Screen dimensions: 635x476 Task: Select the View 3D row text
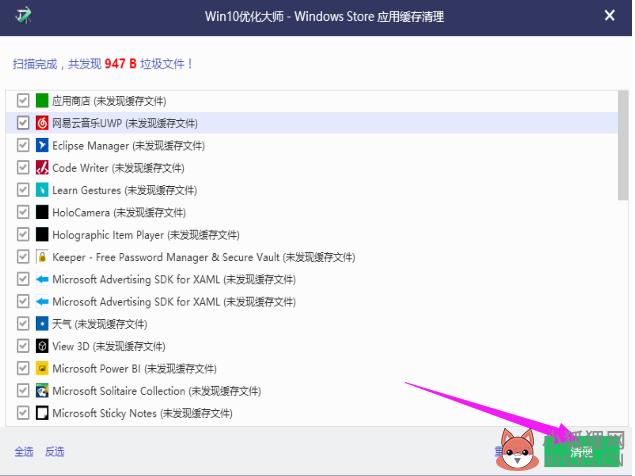(x=109, y=346)
